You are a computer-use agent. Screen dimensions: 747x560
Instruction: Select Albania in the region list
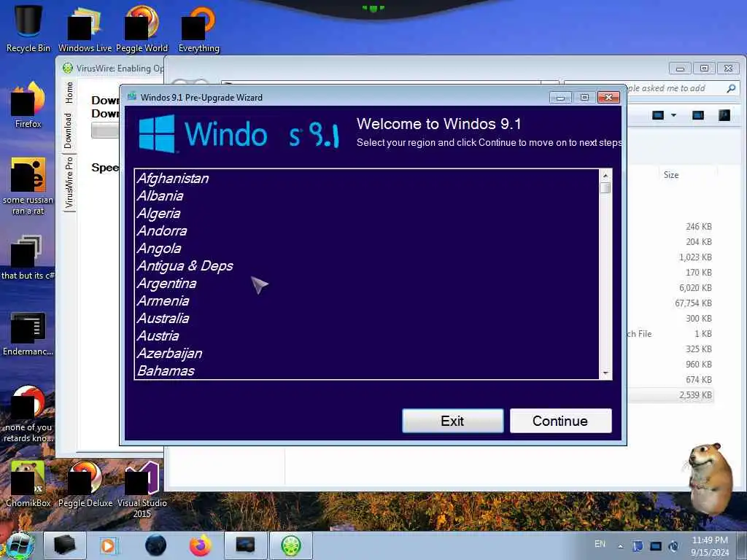(x=366, y=196)
